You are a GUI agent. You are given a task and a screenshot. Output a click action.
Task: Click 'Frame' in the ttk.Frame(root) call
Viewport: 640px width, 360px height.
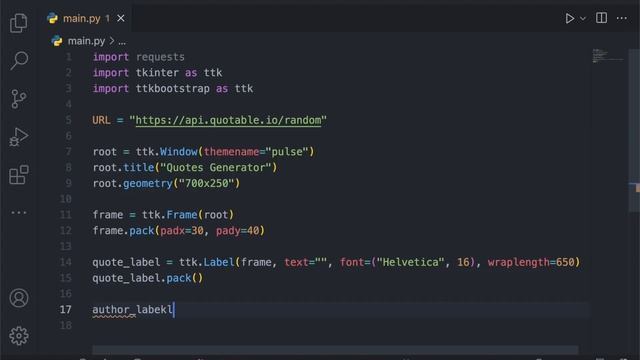pos(182,215)
